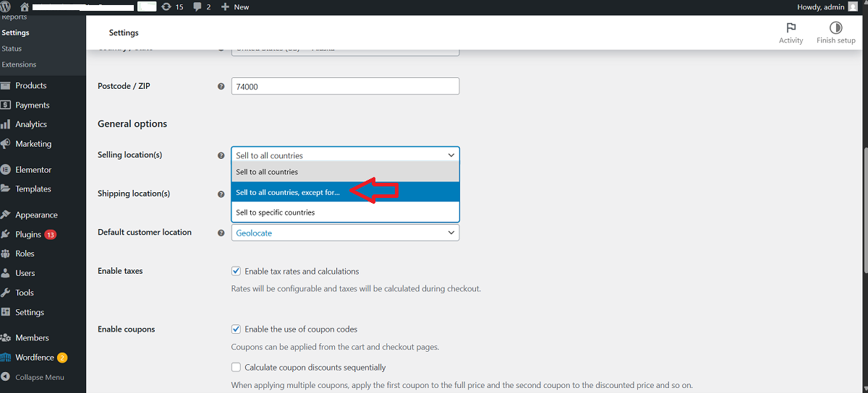Viewport: 868px width, 393px height.
Task: Click help icon next to Postcode / ZIP
Action: (221, 87)
